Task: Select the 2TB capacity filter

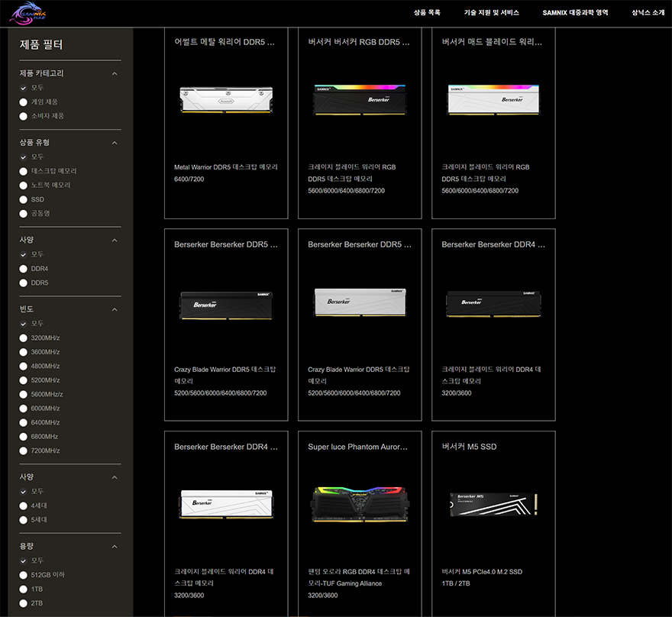Action: [x=23, y=603]
